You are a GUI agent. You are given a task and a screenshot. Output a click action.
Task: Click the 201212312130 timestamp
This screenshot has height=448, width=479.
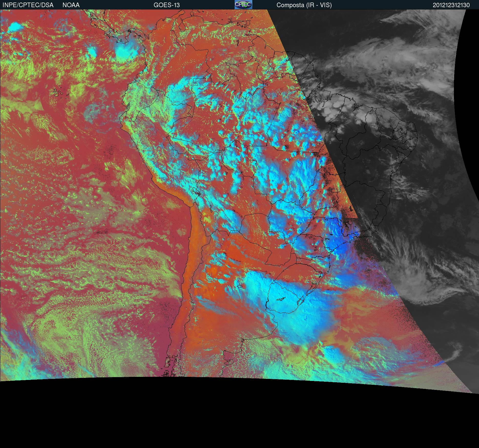(x=451, y=5)
